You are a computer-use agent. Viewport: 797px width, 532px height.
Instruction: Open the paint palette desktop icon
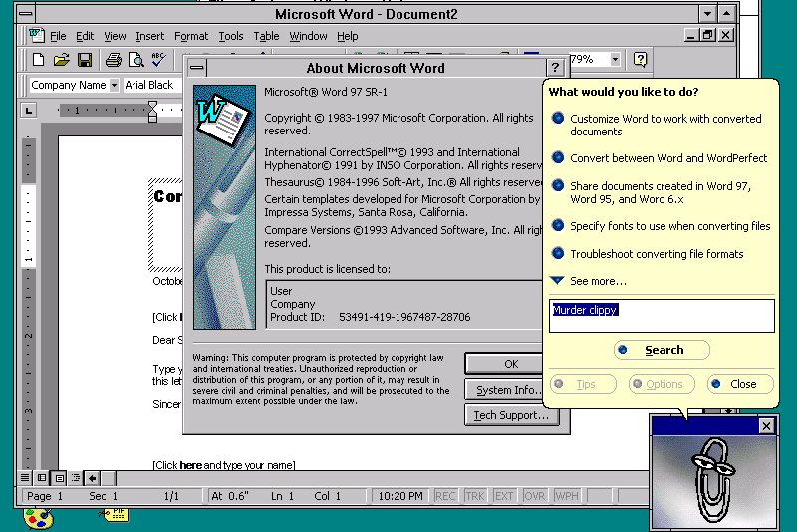click(x=38, y=518)
